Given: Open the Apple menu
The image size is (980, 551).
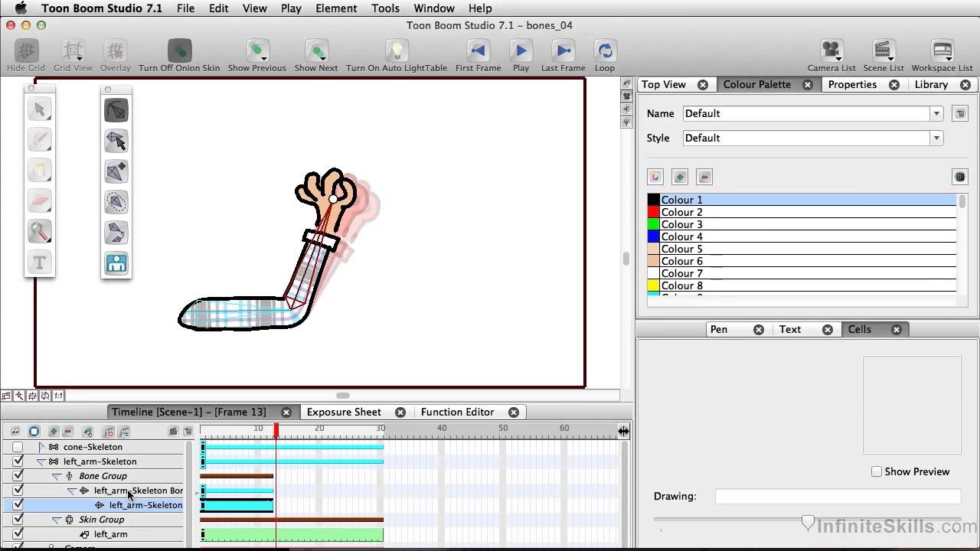Looking at the screenshot, I should click(21, 8).
